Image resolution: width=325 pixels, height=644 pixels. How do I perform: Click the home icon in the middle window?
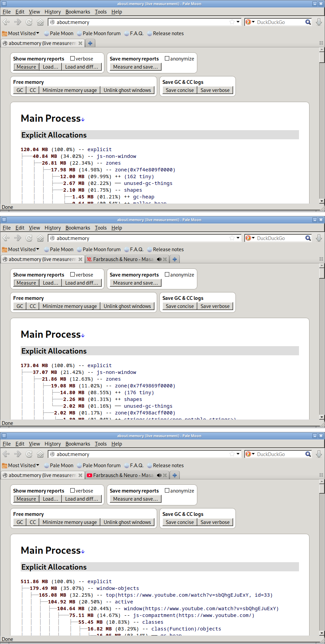40,238
